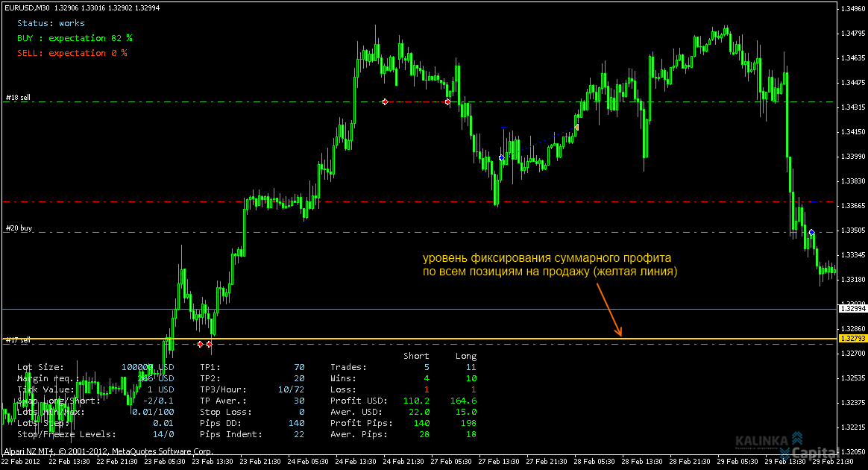Select the yellow horizontal profit-fixing line
Screen dimensions: 868x470
click(419, 338)
